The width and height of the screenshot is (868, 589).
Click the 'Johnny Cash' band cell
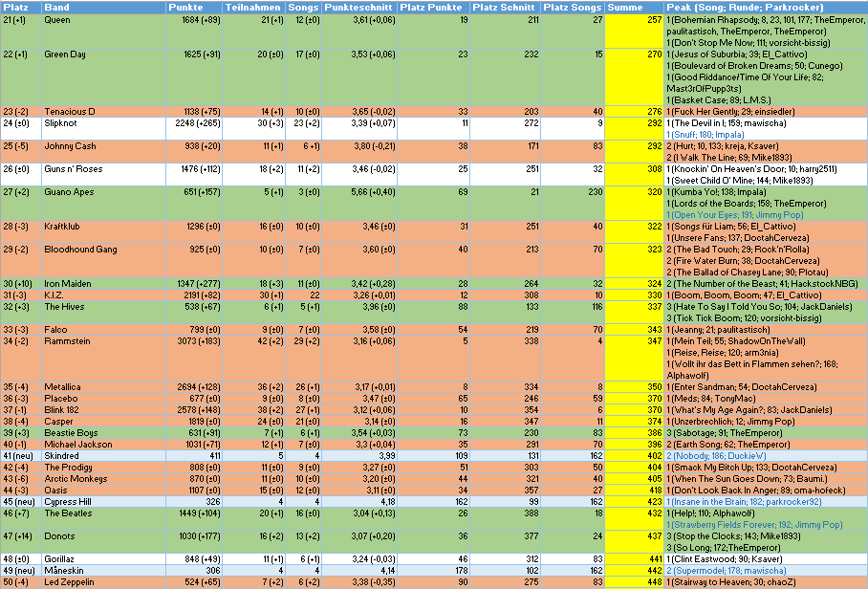point(103,152)
